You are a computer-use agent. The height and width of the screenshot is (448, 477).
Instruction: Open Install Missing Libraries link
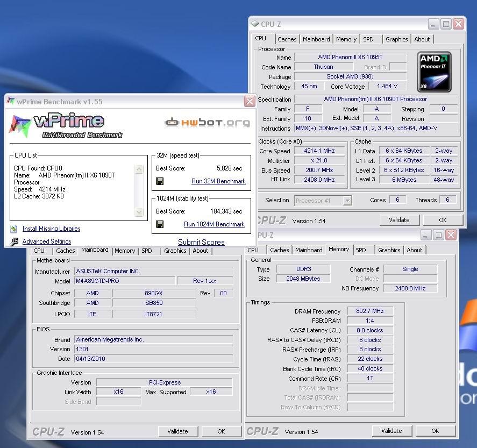coord(52,229)
